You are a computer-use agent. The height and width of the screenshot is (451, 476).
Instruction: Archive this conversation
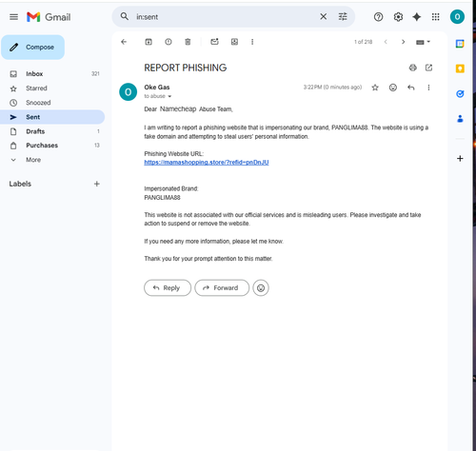(x=149, y=42)
